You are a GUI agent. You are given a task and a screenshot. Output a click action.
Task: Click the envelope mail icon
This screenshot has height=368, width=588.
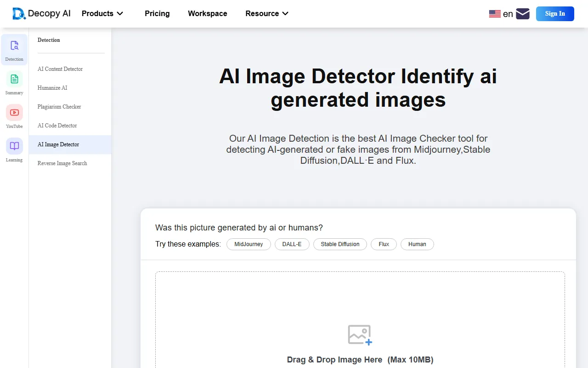pyautogui.click(x=523, y=14)
